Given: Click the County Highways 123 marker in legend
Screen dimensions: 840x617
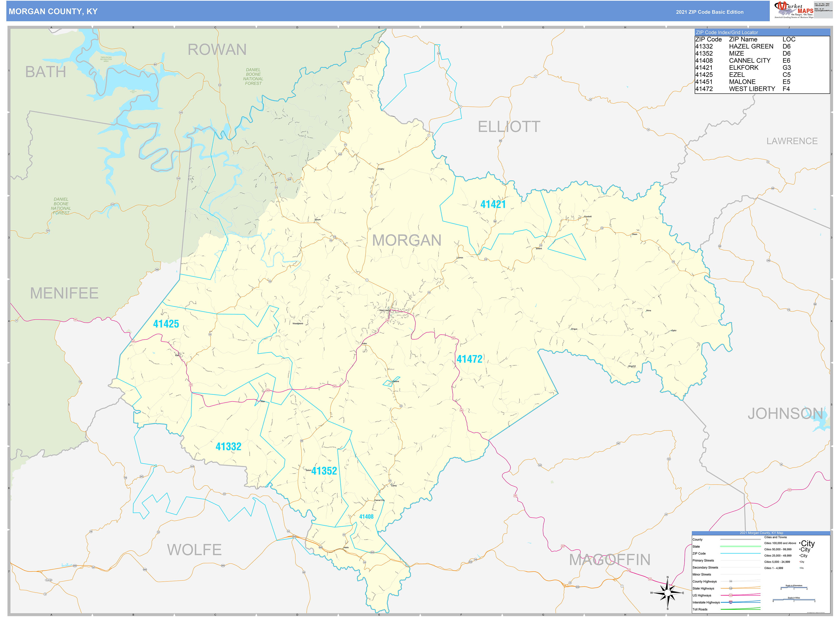Looking at the screenshot, I should click(731, 581).
